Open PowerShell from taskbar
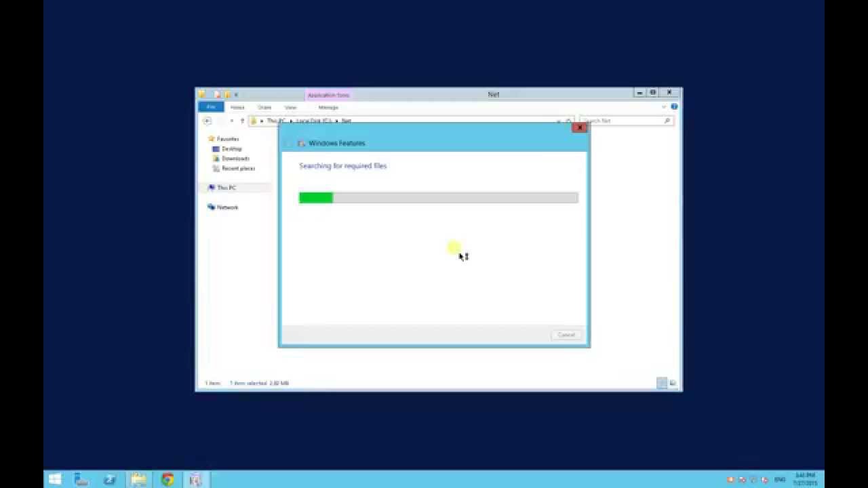 coord(110,479)
